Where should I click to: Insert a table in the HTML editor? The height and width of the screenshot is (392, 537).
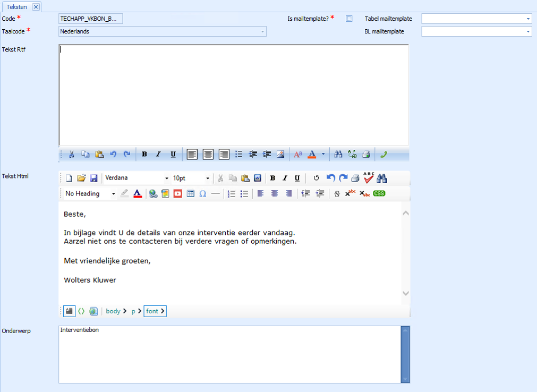(x=190, y=194)
